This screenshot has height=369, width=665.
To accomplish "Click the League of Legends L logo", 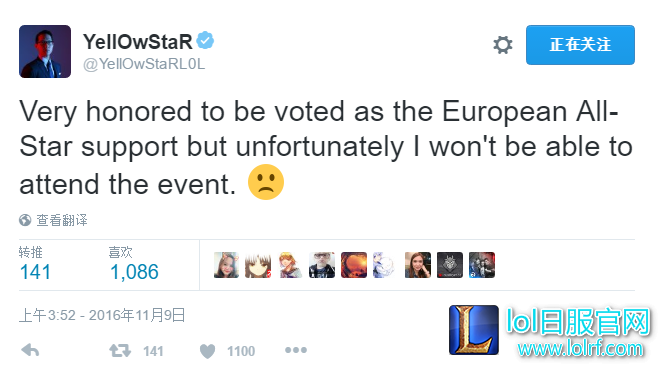I will [474, 330].
